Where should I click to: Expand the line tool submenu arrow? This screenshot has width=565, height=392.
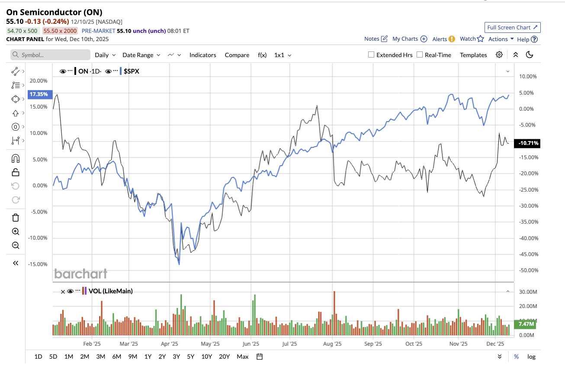(x=23, y=71)
